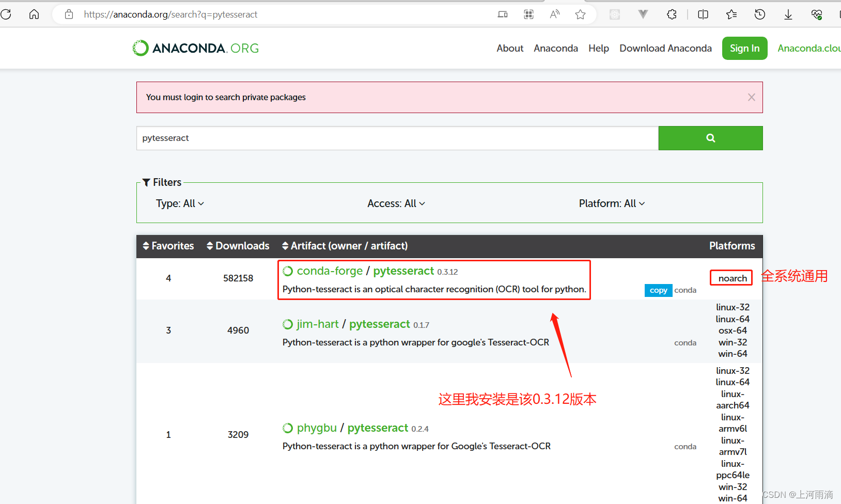Viewport: 841px width, 504px height.
Task: Open conda-forge pytesseract 0.3.12 package link
Action: (403, 271)
